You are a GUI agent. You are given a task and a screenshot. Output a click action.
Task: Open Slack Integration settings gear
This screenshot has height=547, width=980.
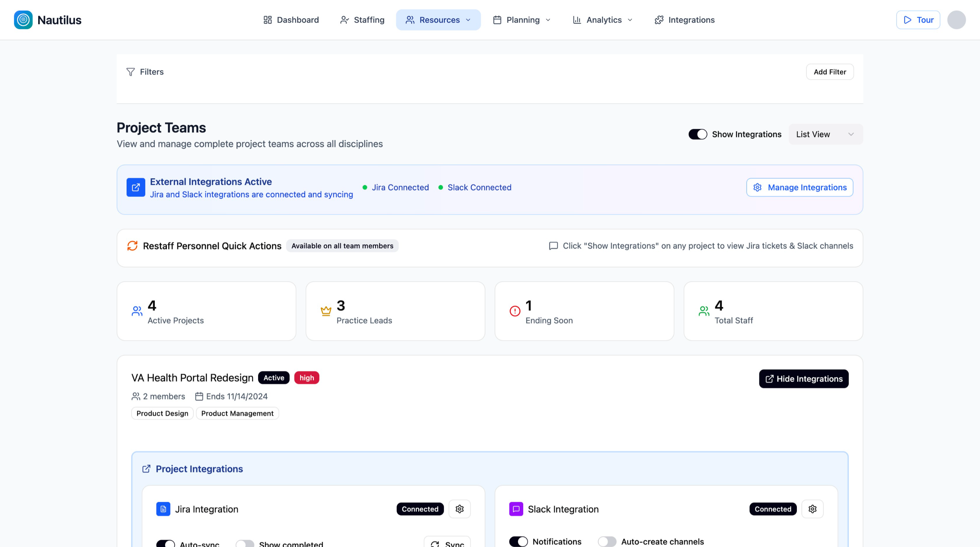812,509
